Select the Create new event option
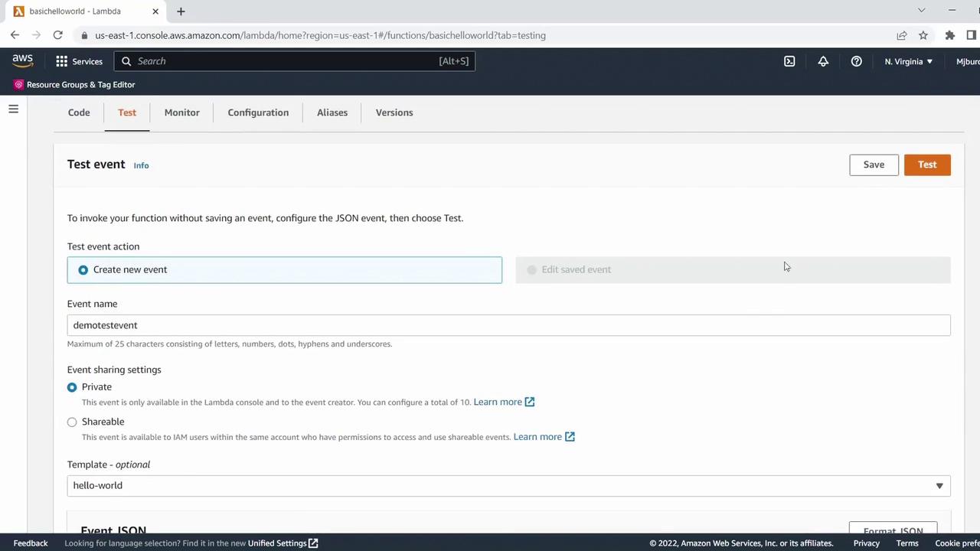 (285, 269)
